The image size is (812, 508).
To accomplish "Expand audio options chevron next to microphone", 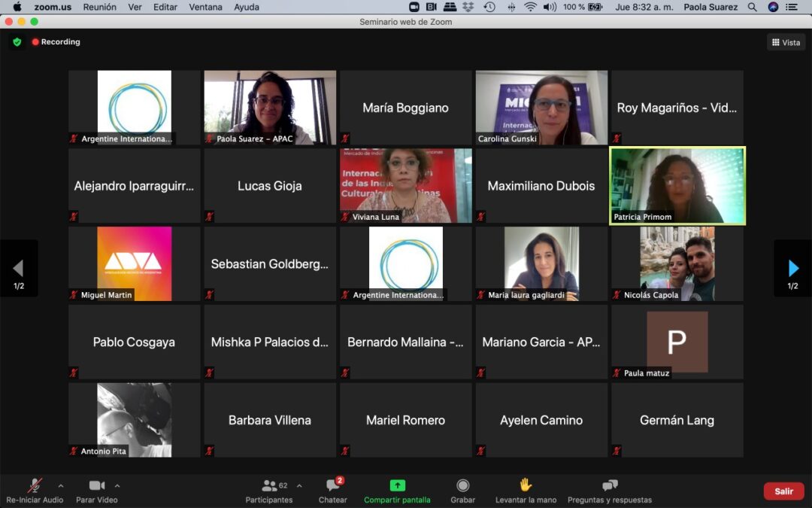I will click(x=61, y=485).
